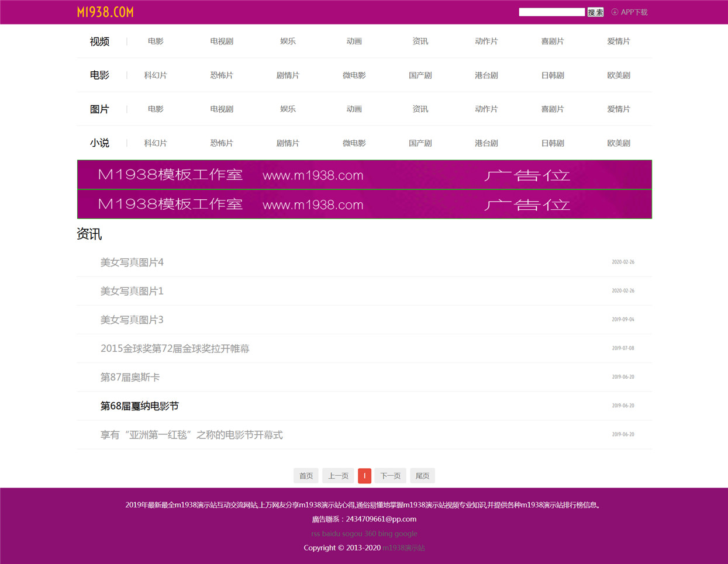
Task: Go to 电影 in the 图片 row
Action: [x=156, y=109]
